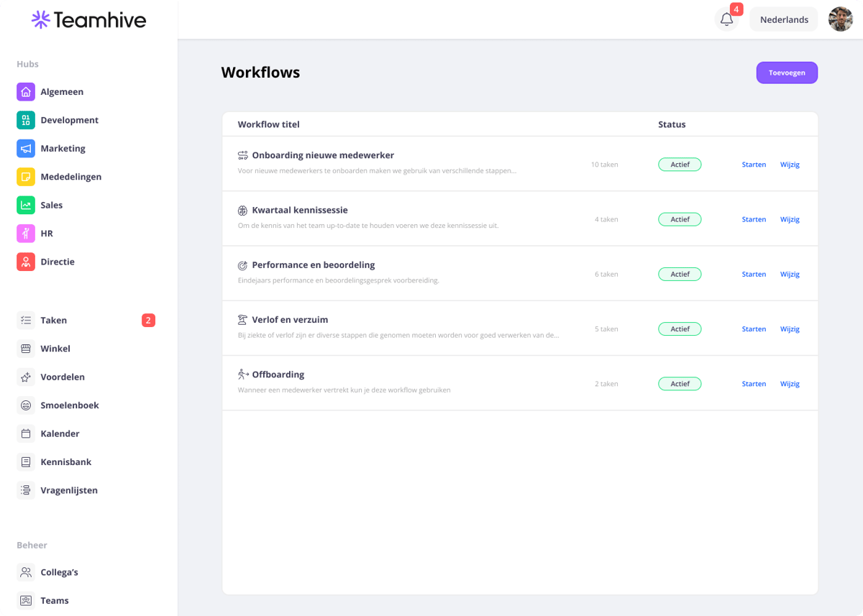Open the Nederlands language selector
This screenshot has height=616, width=863.
783,19
